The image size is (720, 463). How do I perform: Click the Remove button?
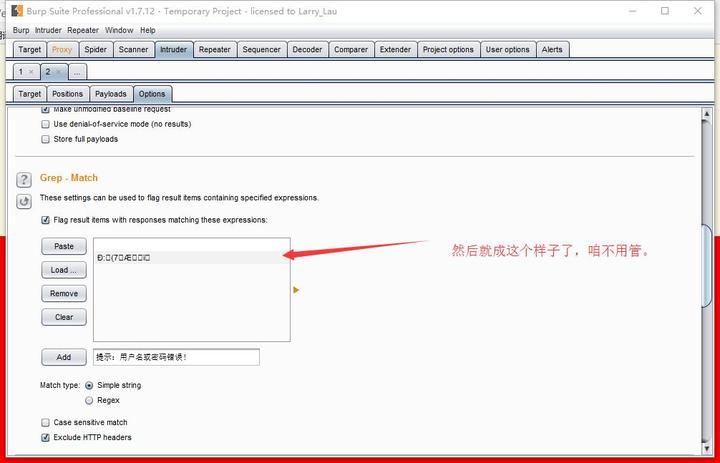pyautogui.click(x=64, y=294)
